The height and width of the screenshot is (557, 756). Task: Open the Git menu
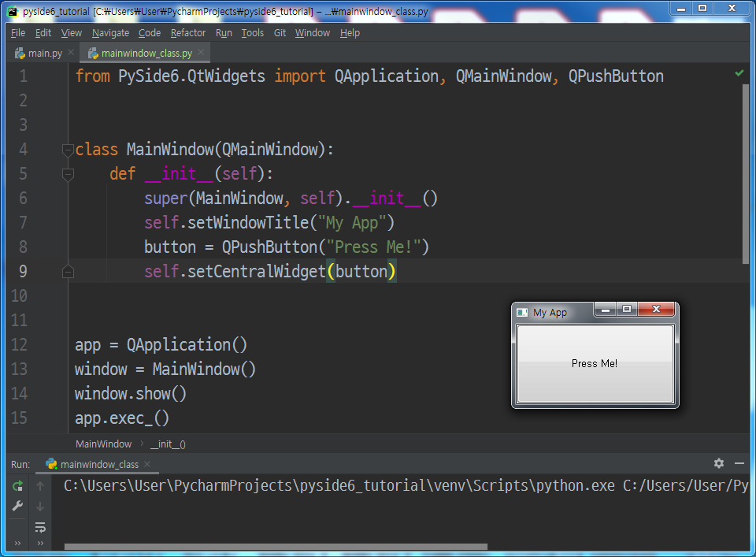(280, 33)
